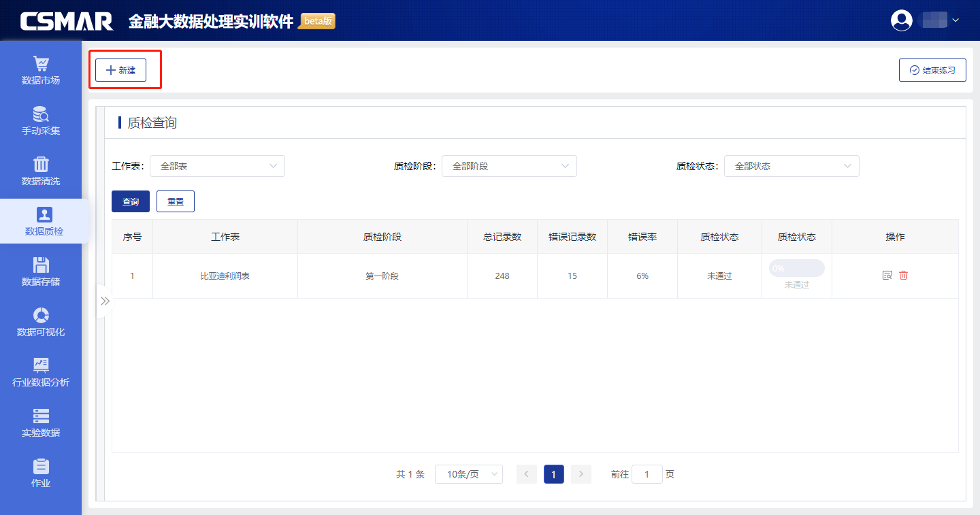Screen dimensions: 980x515
Task: Click the 数据可视化 donut chart icon
Action: (41, 316)
